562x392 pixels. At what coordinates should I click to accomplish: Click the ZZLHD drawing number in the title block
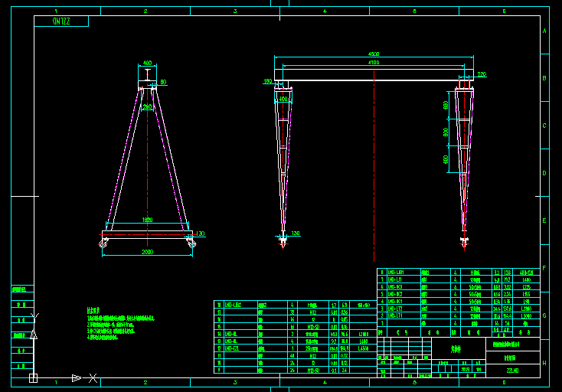[512, 370]
